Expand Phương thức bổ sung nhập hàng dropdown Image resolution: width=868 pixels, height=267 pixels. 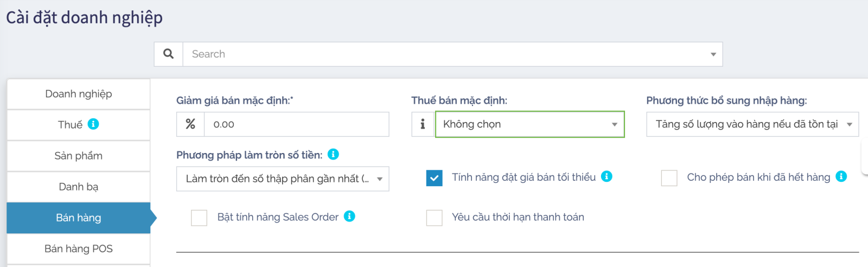click(752, 124)
